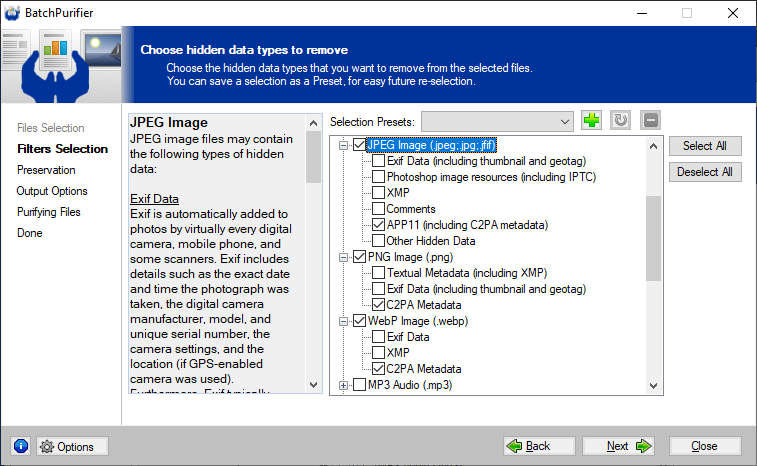This screenshot has height=466, width=757.
Task: Uncheck the JPEG Image checkbox
Action: 359,145
